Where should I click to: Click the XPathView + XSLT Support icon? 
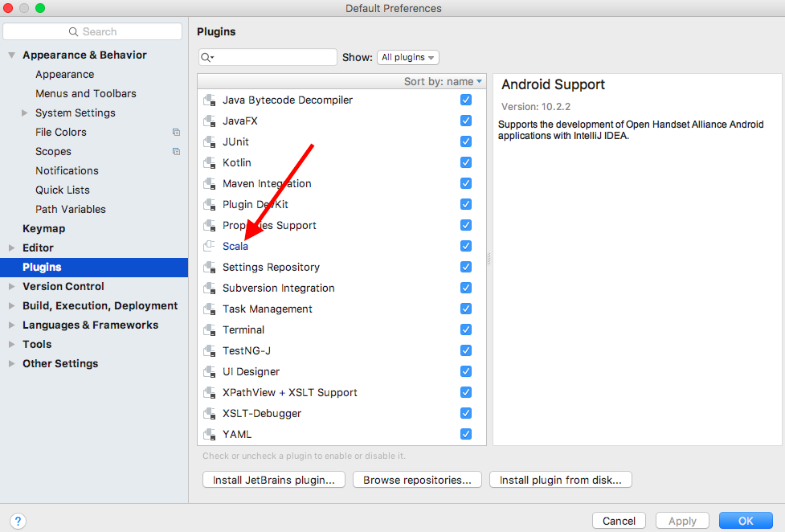[209, 392]
